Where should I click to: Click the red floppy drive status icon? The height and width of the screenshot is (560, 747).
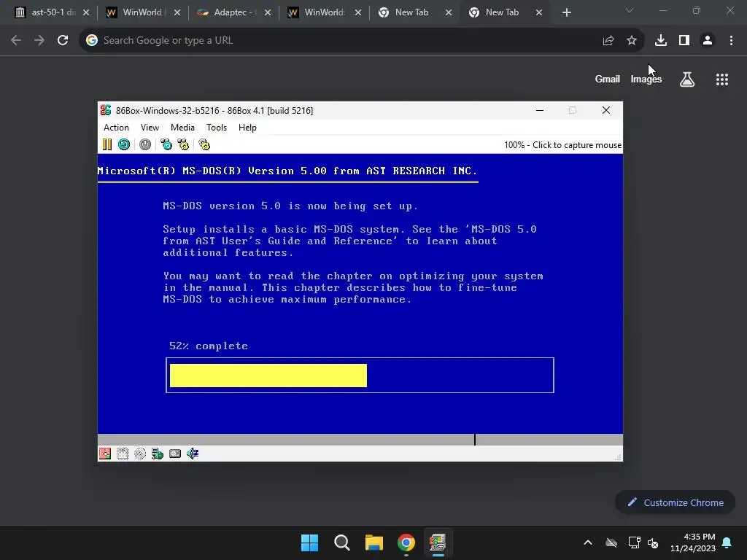105,454
